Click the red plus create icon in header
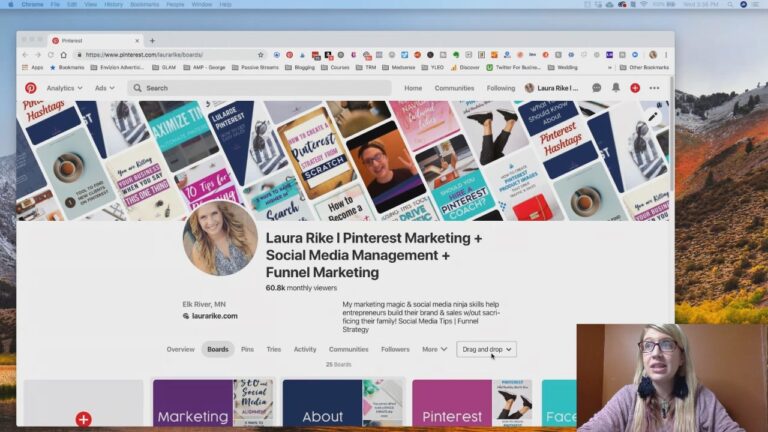 click(635, 88)
